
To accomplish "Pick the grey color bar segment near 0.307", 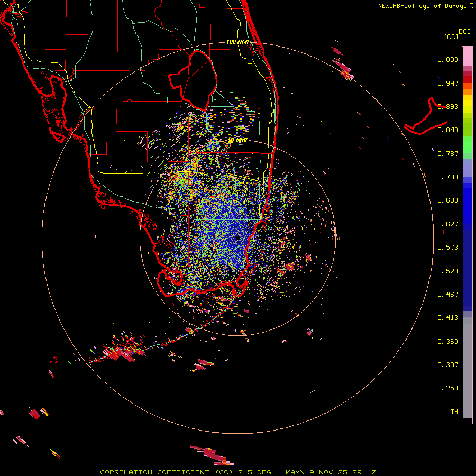I will [x=467, y=368].
